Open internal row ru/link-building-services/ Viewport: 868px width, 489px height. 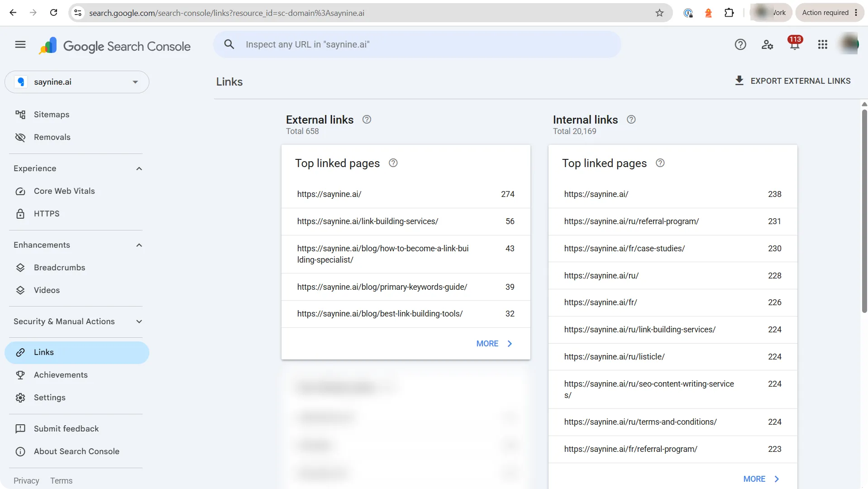(673, 330)
